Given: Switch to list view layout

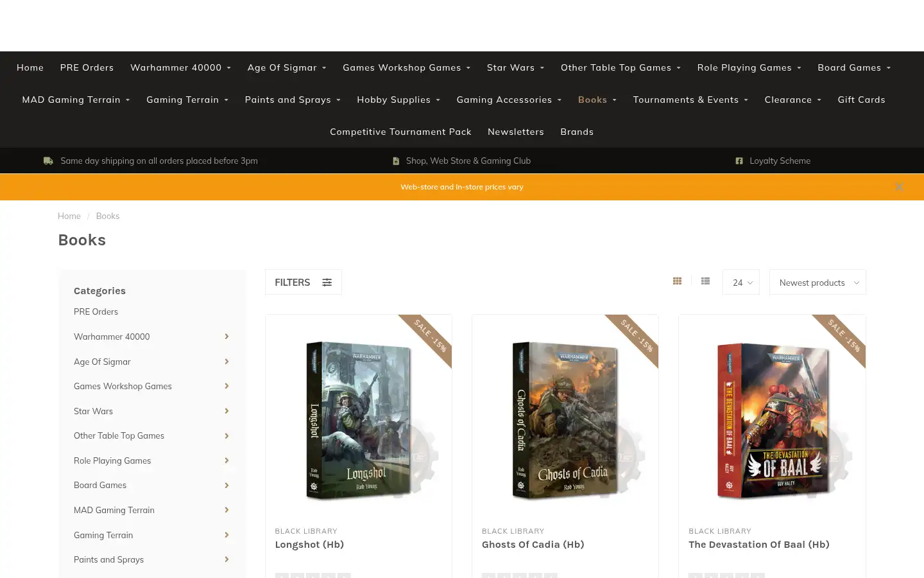Looking at the screenshot, I should [705, 281].
